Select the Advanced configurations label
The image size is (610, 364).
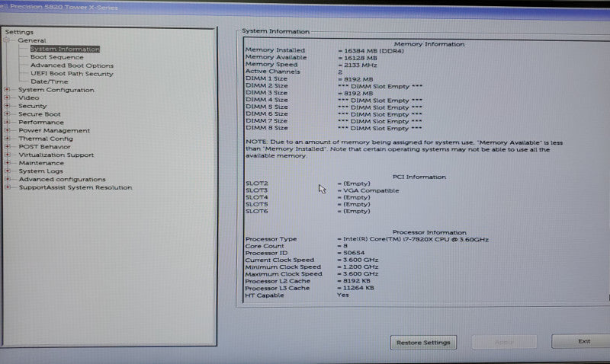63,180
